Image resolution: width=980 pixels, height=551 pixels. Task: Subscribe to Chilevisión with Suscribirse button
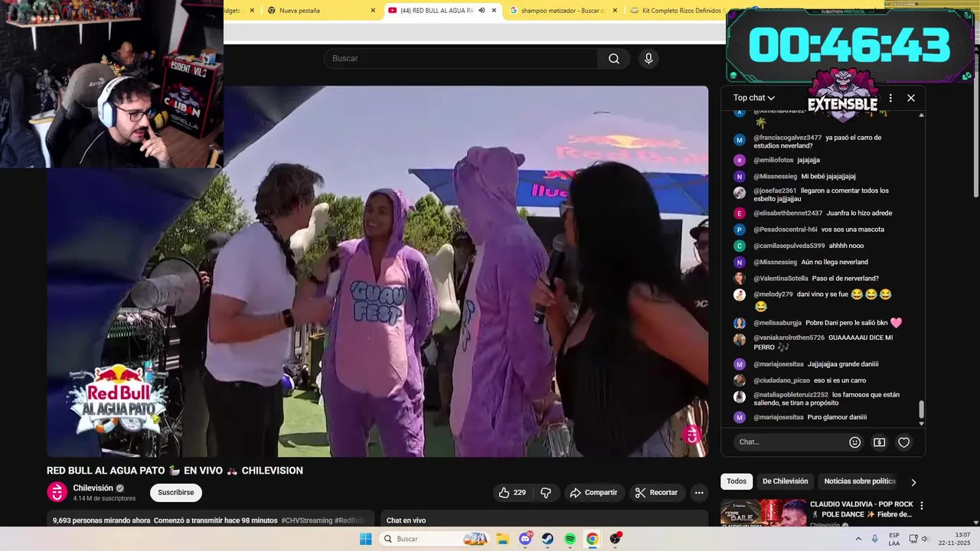tap(176, 493)
